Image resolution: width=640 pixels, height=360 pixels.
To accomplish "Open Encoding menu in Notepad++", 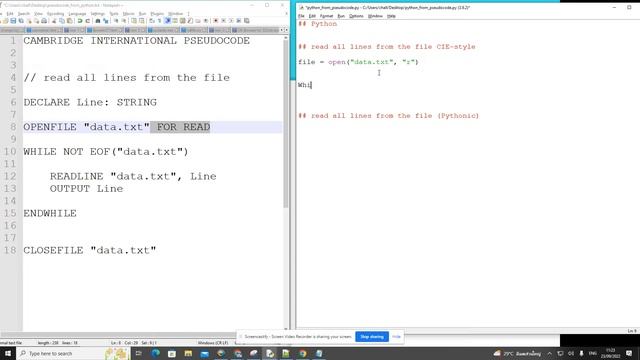I will point(56,14).
